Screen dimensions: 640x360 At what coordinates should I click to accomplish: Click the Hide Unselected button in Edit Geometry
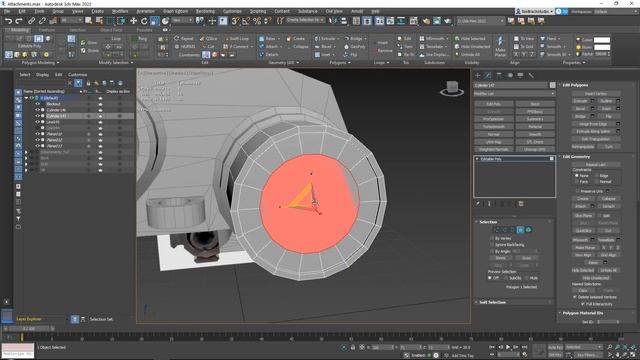(x=596, y=278)
